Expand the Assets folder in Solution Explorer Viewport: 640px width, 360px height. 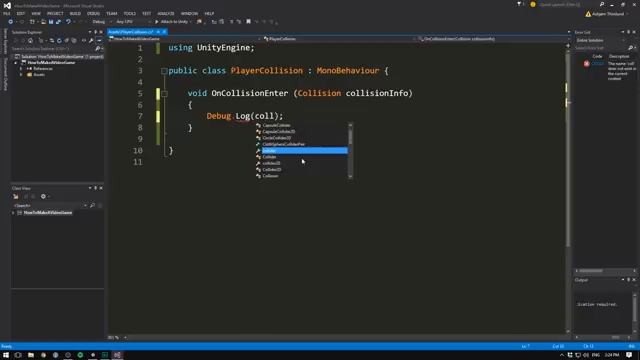[21, 75]
